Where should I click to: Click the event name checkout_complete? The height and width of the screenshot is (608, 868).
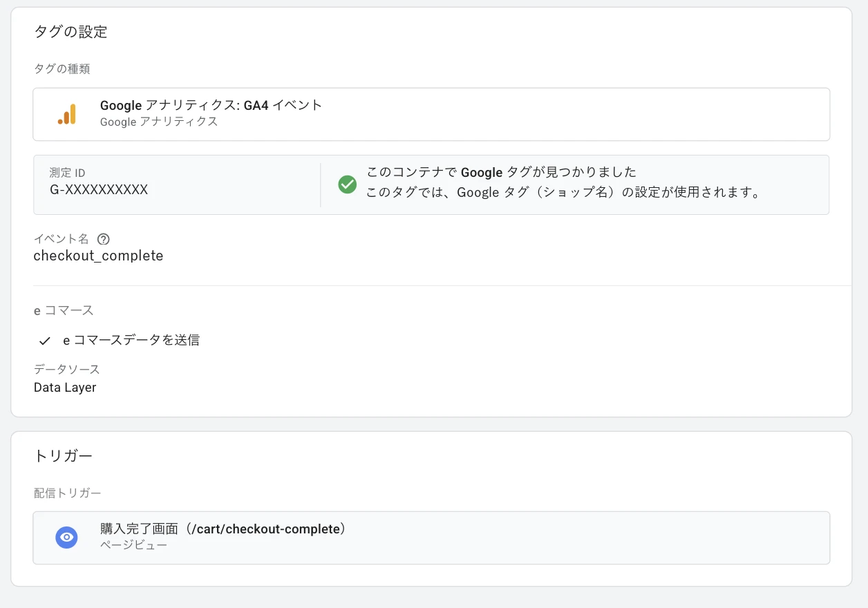click(99, 256)
